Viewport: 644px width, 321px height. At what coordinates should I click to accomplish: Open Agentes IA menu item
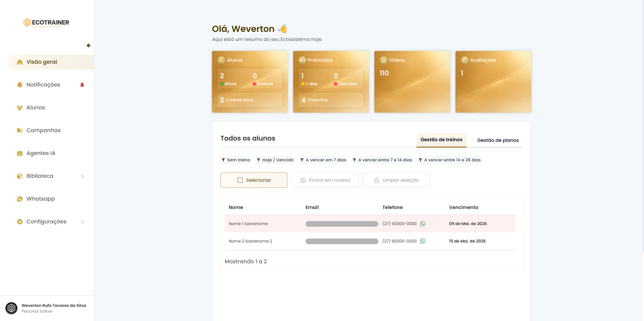(x=51, y=153)
